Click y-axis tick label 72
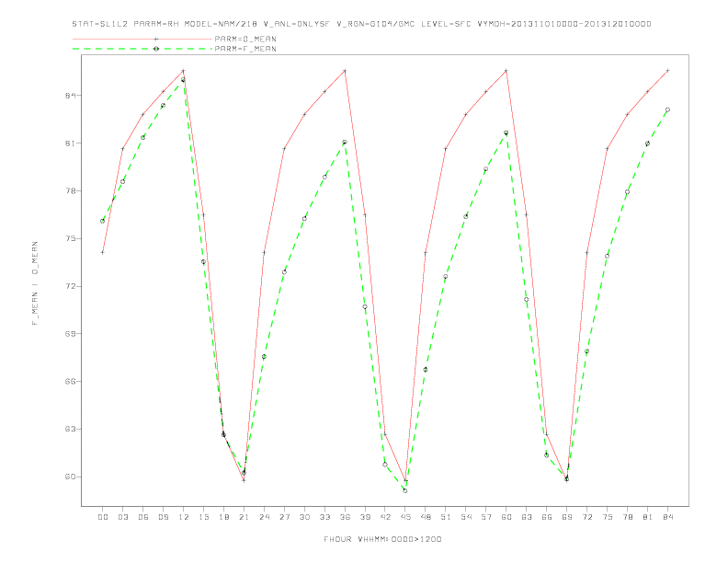Image resolution: width=728 pixels, height=563 pixels. click(x=70, y=286)
